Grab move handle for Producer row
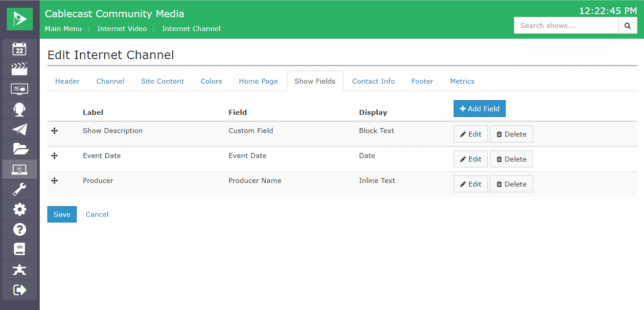This screenshot has width=644, height=310. coord(54,180)
